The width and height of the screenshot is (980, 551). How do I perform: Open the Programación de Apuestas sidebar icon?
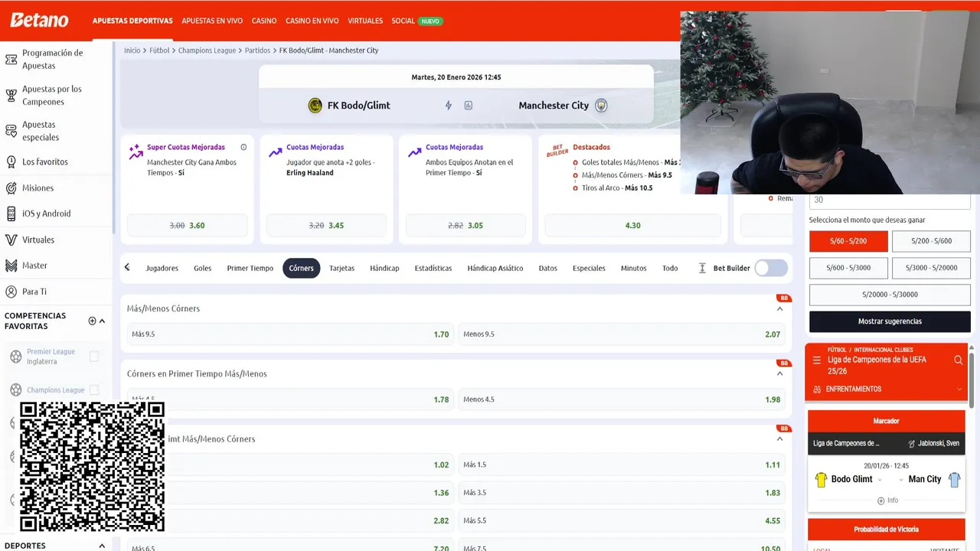pos(11,59)
